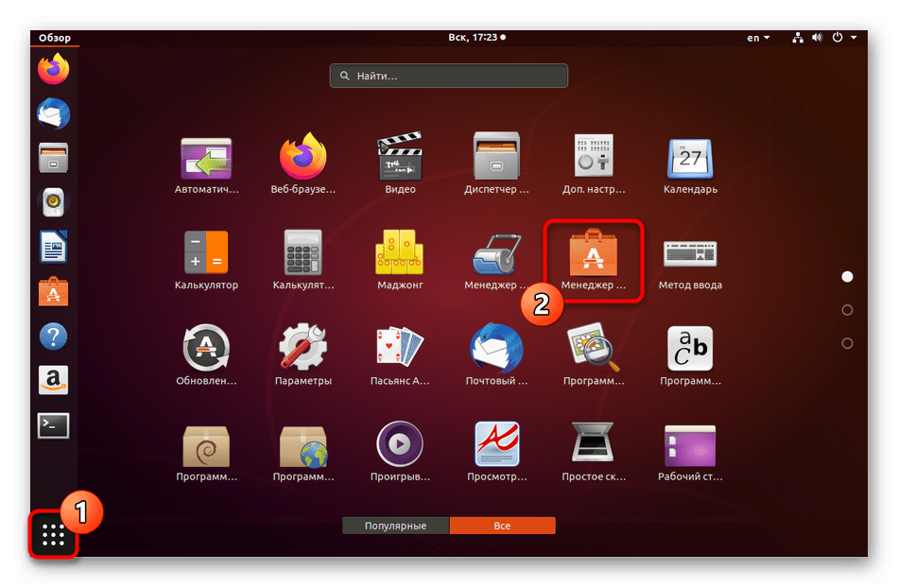Open Программ… image viewer with magnifier
The width and height of the screenshot is (898, 588).
coord(594,356)
